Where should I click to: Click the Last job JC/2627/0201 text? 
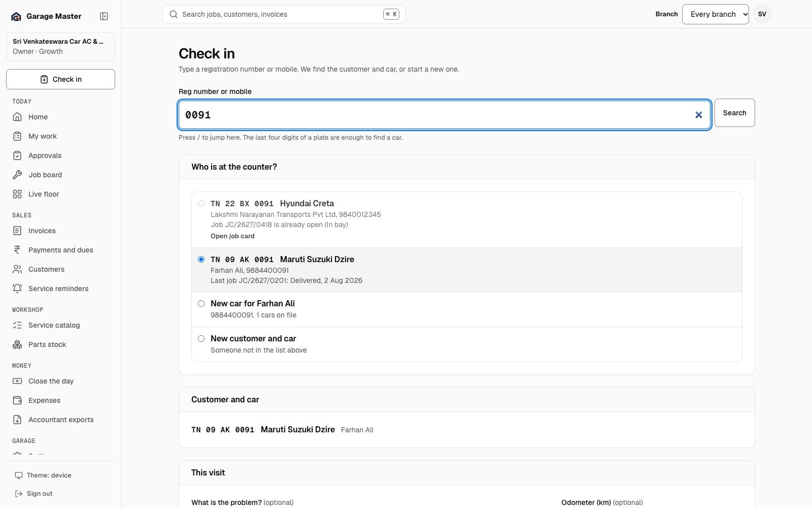tap(286, 281)
